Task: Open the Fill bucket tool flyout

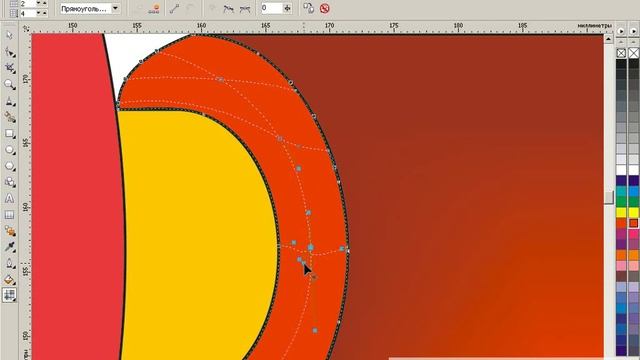Action: [x=9, y=280]
